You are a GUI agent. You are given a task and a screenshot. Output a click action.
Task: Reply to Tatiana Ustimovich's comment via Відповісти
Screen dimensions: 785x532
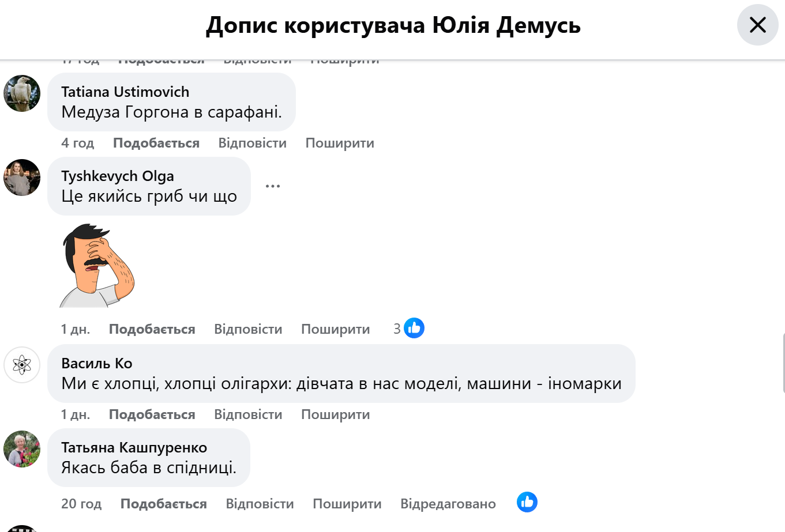coord(252,143)
